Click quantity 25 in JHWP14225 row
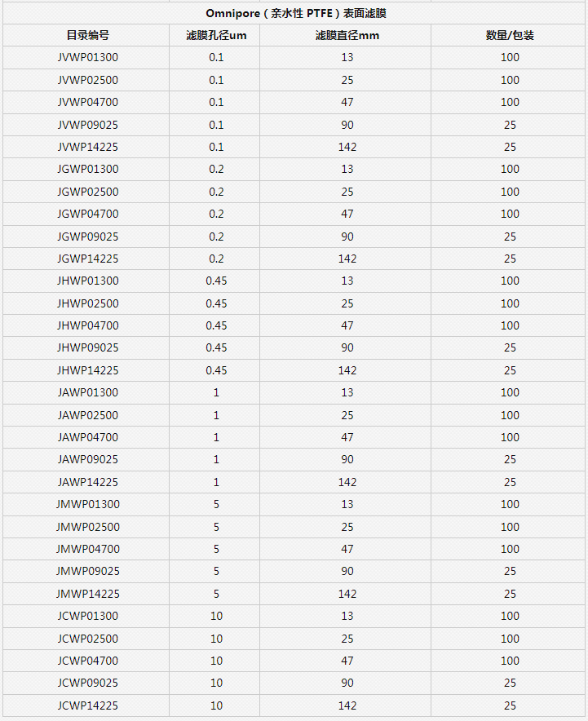This screenshot has width=588, height=721. 510,370
